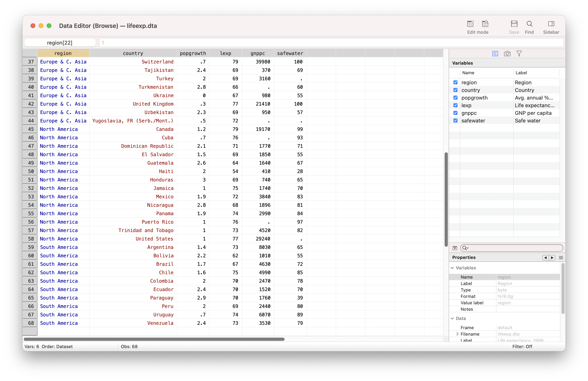This screenshot has height=381, width=588.
Task: Click gnppc value 39980
Action: point(258,62)
